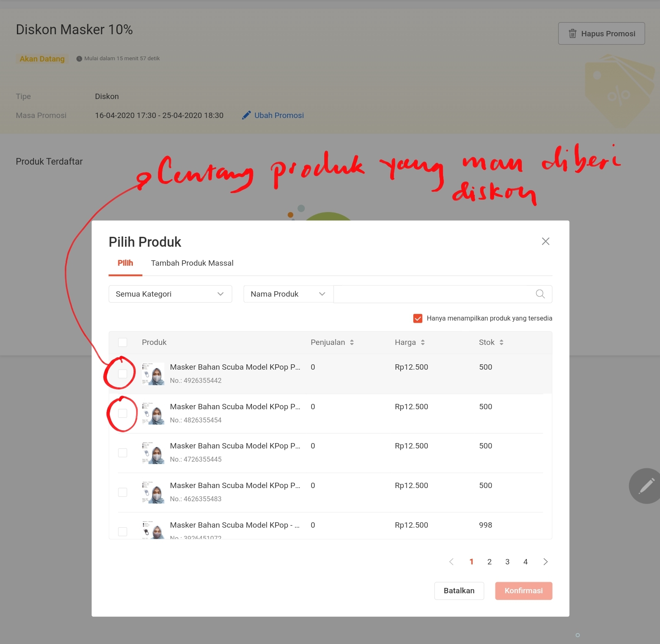Click product name above No. 4626355483
660x644 pixels.
tap(235, 485)
